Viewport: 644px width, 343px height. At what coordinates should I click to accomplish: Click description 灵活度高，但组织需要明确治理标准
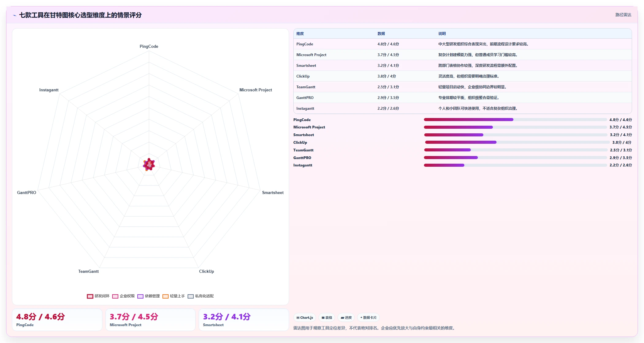[469, 76]
